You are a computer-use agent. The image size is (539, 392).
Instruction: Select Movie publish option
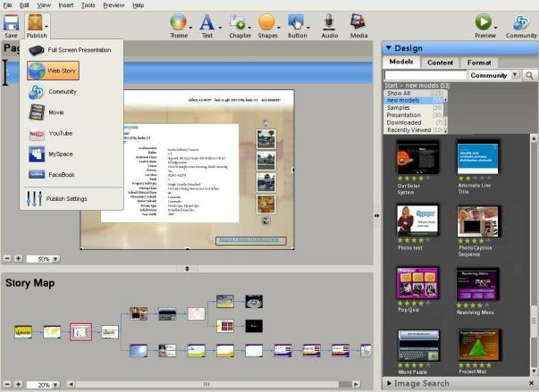[46, 113]
